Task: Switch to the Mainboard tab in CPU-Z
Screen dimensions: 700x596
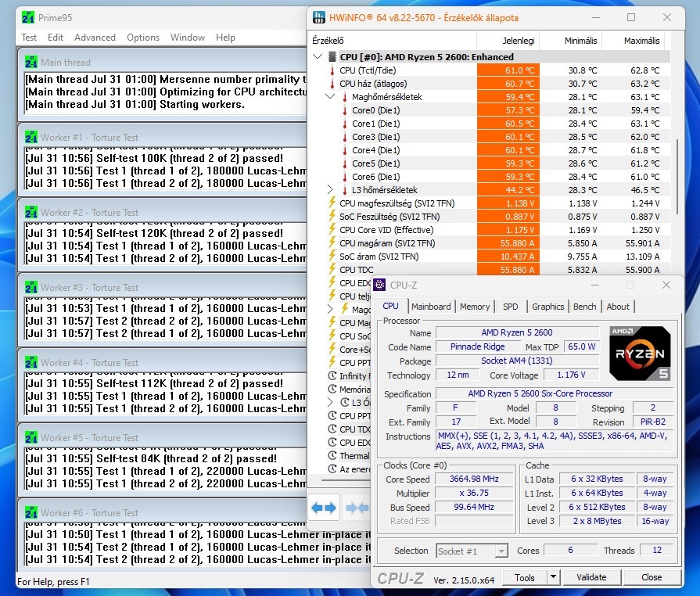Action: point(431,307)
